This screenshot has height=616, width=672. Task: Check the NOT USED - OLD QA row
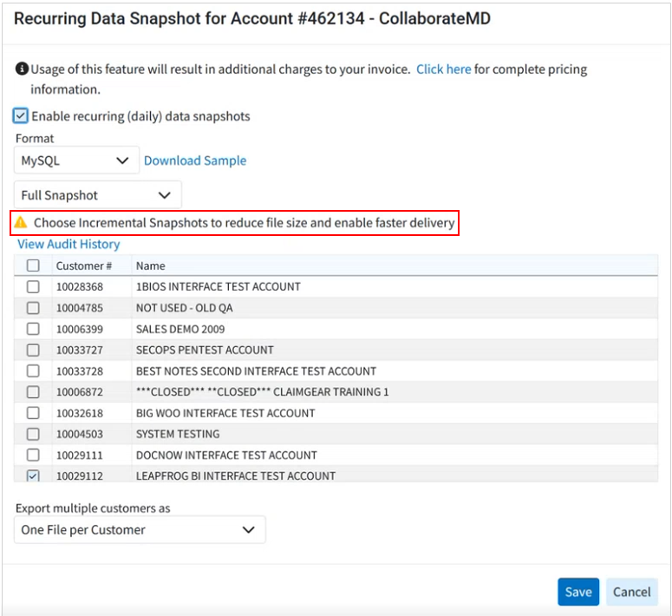(x=33, y=308)
